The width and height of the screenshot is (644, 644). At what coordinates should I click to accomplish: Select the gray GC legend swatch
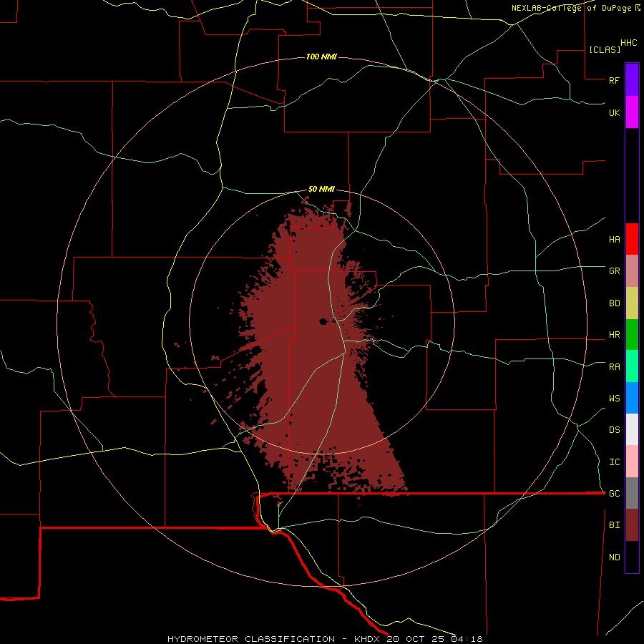point(632,493)
